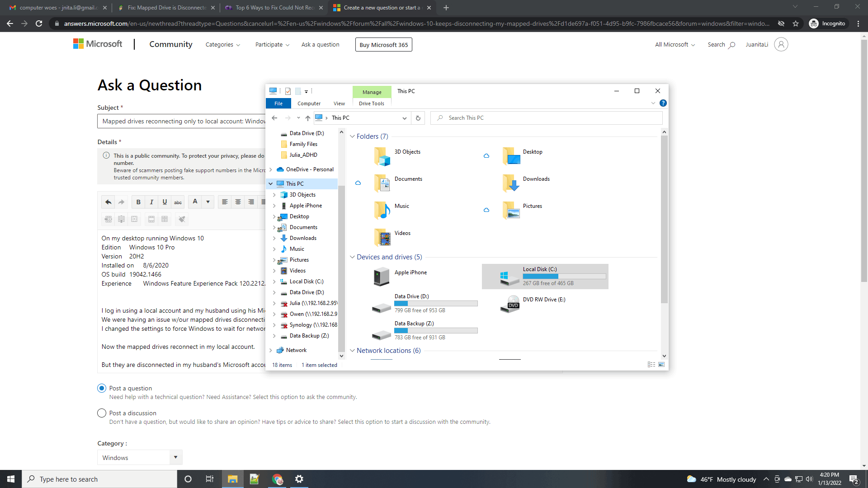Bookmark this page with the star icon
The image size is (868, 488).
(796, 23)
